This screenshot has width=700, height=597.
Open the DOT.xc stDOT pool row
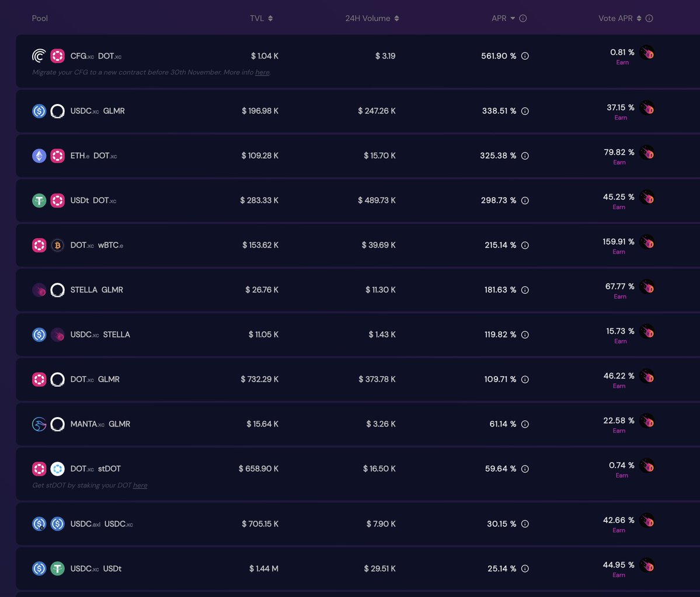click(358, 474)
